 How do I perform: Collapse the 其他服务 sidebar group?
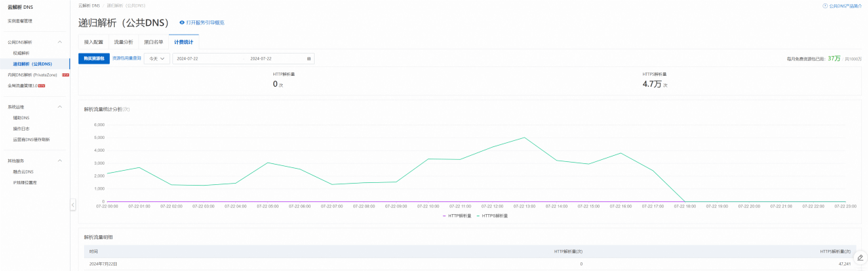(60, 161)
